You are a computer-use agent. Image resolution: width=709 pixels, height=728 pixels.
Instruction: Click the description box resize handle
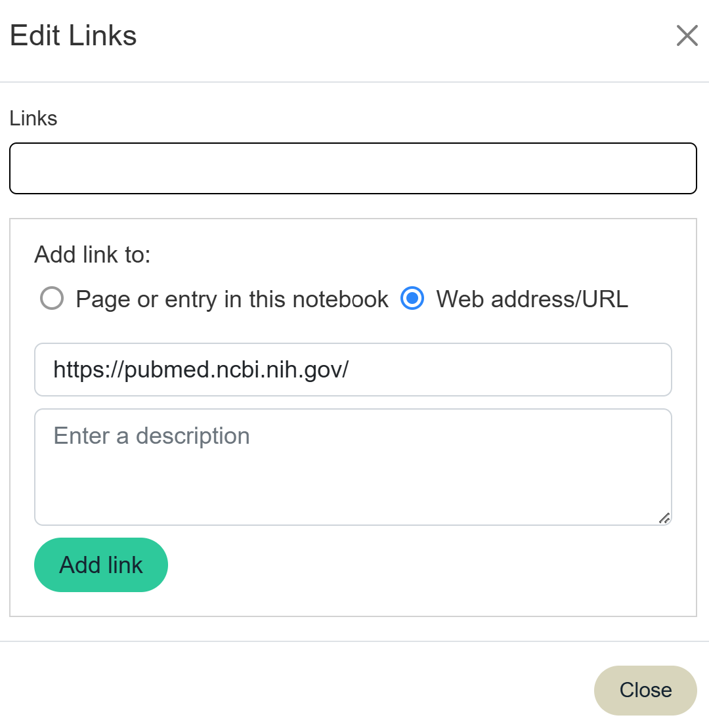(664, 518)
